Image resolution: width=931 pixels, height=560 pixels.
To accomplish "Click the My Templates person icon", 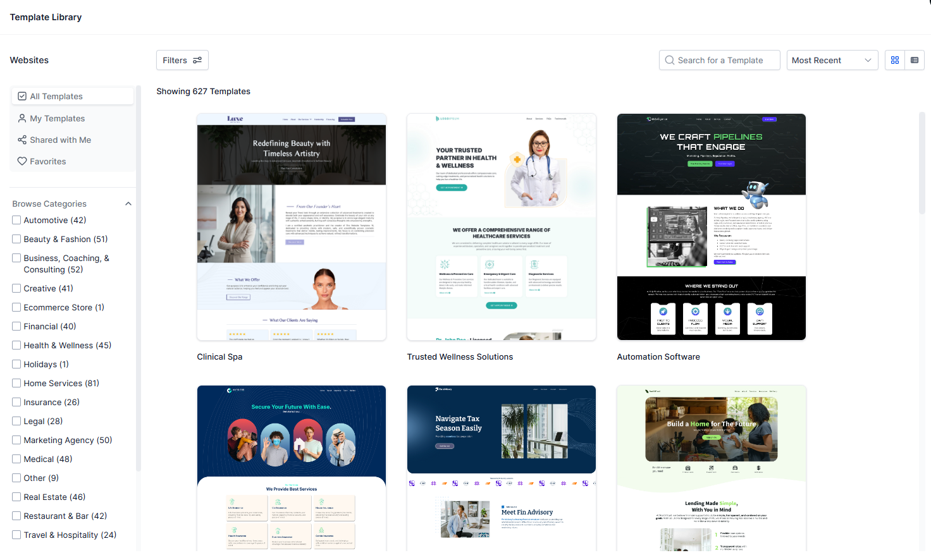I will pos(22,118).
